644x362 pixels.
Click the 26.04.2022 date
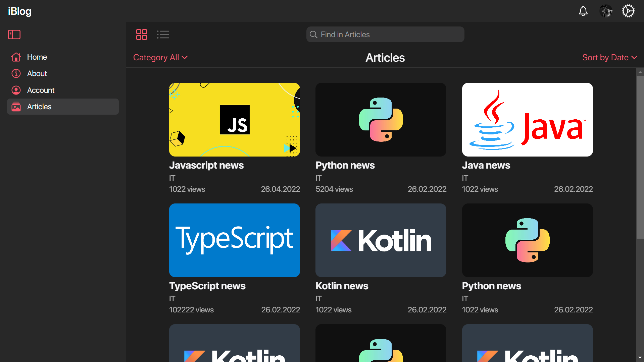tap(281, 189)
